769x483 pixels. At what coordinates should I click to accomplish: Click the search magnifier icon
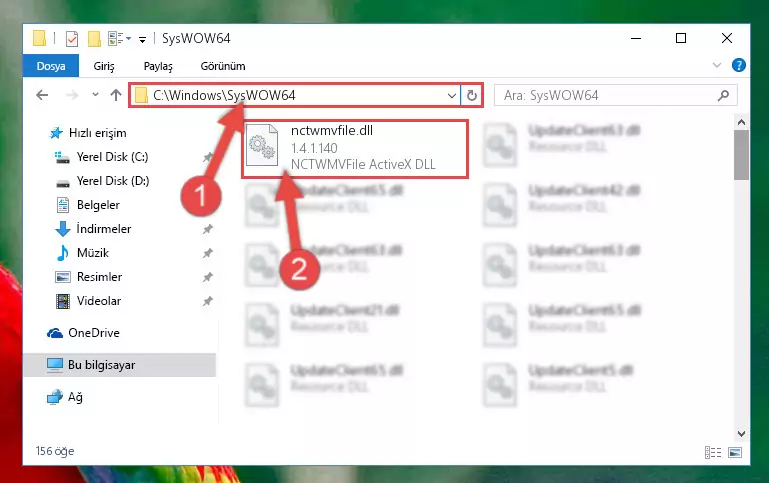(x=723, y=95)
